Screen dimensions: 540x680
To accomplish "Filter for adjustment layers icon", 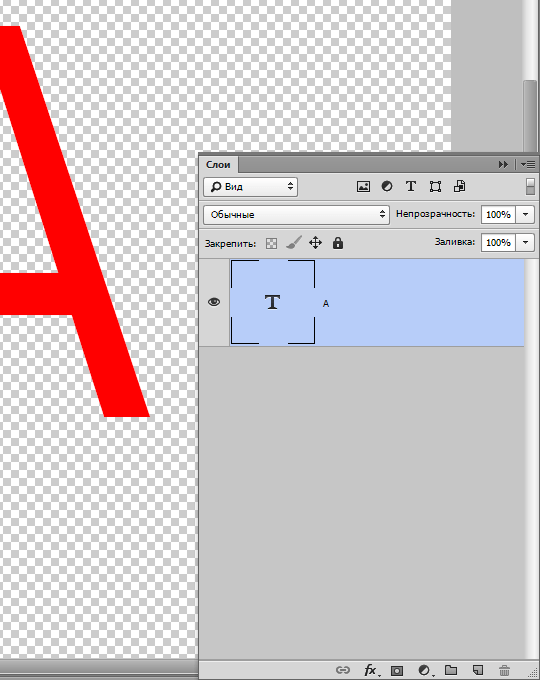I will pos(387,186).
